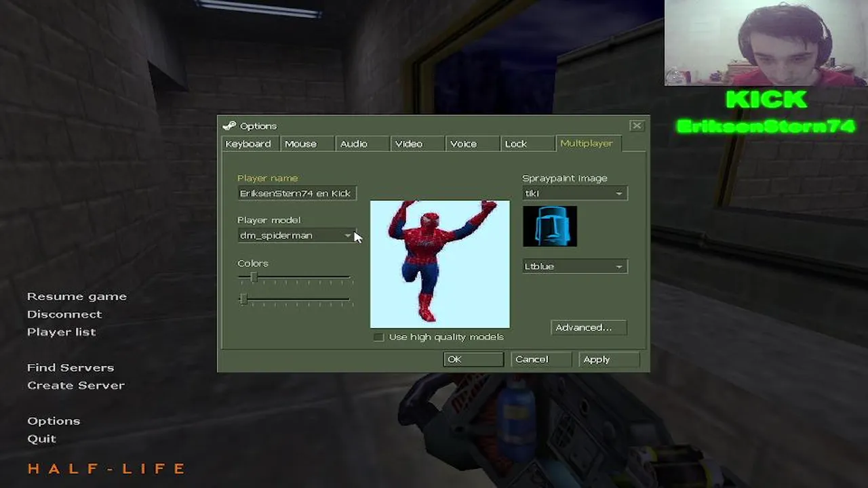Click the Half-Life logo text

point(106,468)
